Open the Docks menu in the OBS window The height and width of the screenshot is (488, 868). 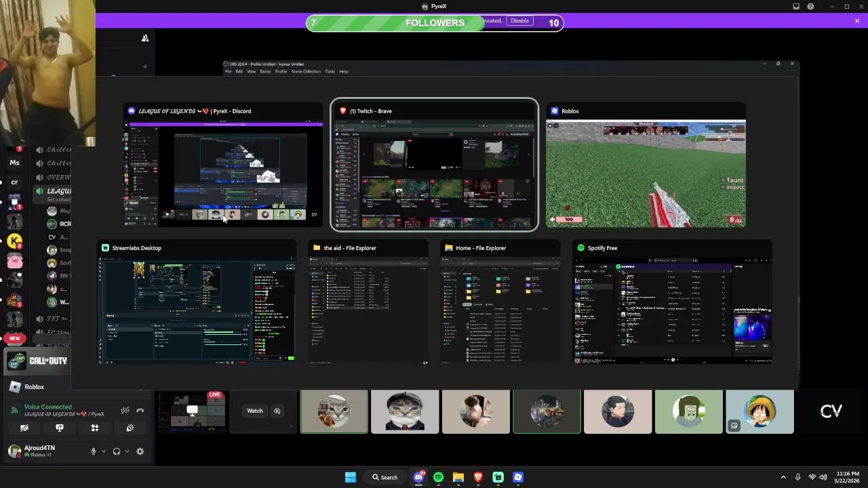point(265,71)
